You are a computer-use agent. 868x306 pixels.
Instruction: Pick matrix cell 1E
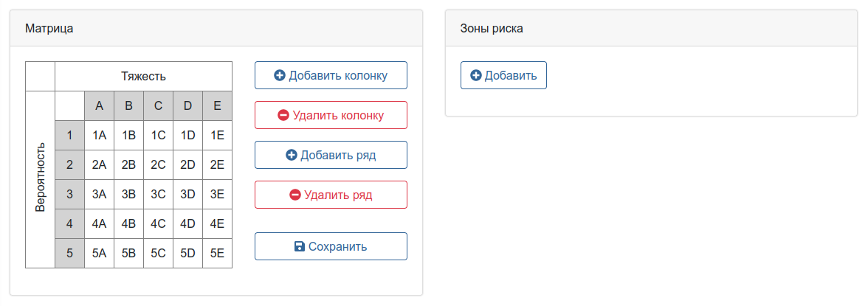click(217, 136)
